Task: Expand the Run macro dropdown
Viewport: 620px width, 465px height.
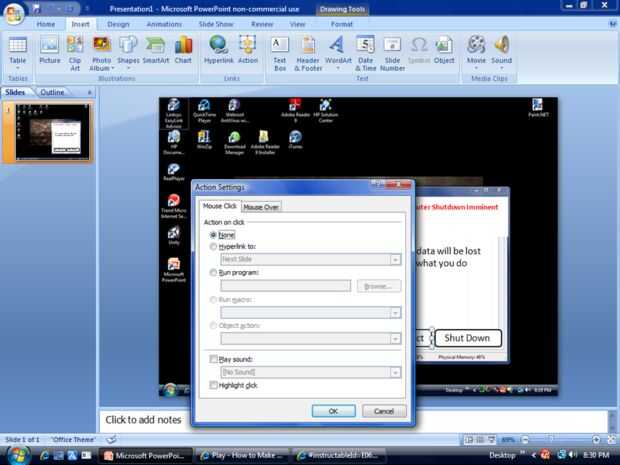Action: click(395, 313)
